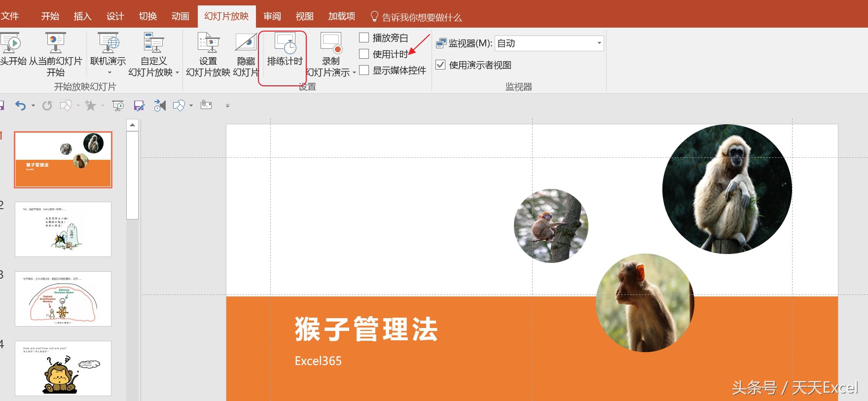Image resolution: width=868 pixels, height=401 pixels.
Task: Switch to the 设计 Design tab
Action: 115,16
